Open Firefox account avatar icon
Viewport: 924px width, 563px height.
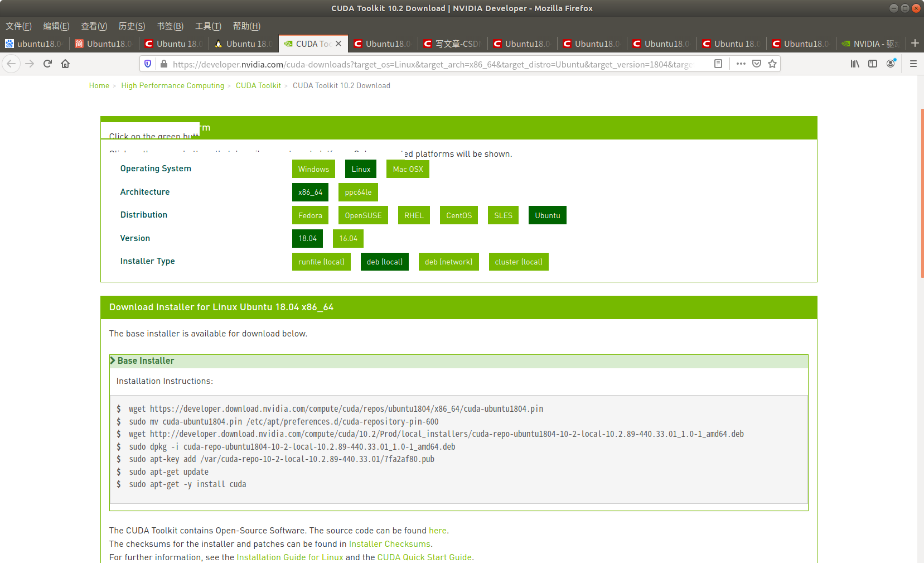click(x=891, y=64)
